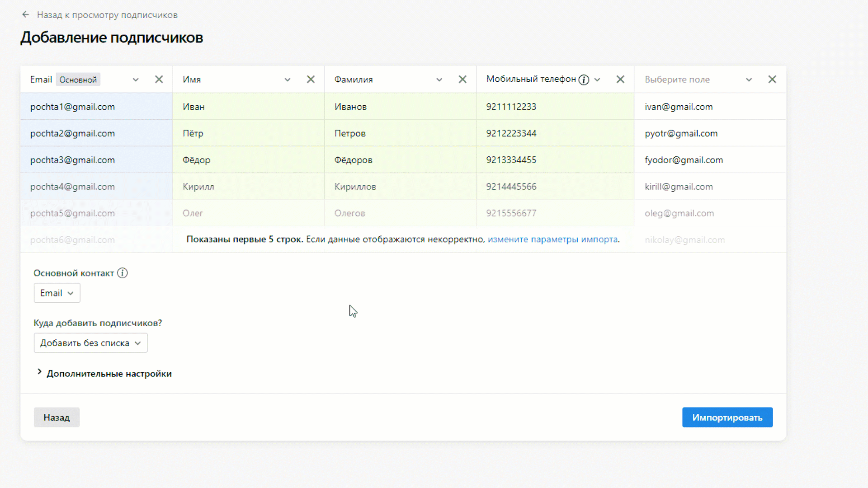Open the измените параметры импорта link
The width and height of the screenshot is (868, 488).
coord(552,239)
